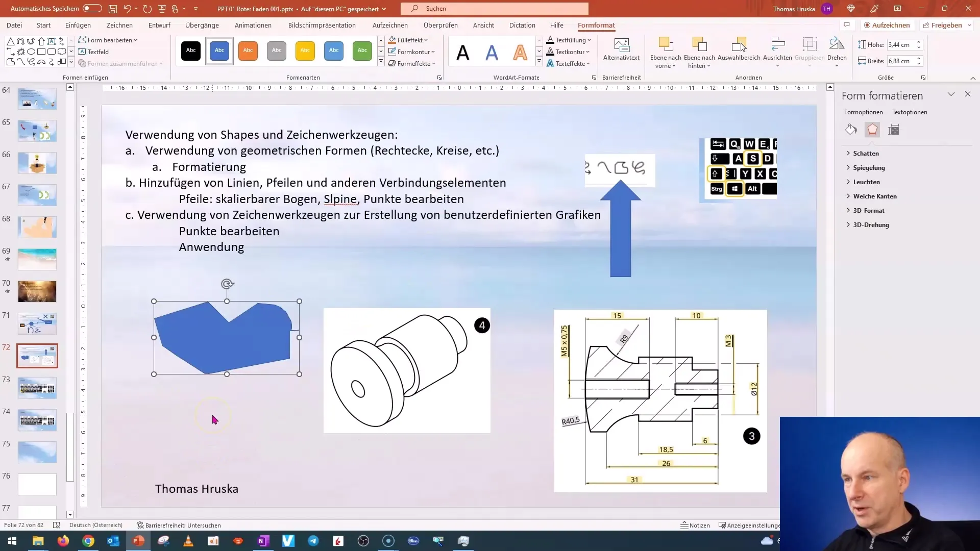Image resolution: width=980 pixels, height=551 pixels.
Task: Open Formkontur dropdown
Action: (411, 52)
